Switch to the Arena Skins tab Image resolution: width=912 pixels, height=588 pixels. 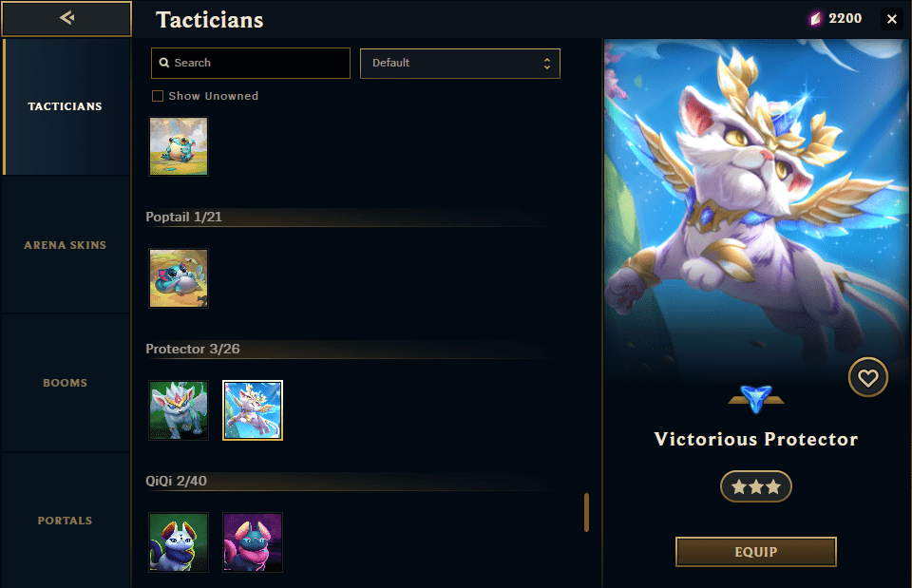pyautogui.click(x=66, y=245)
